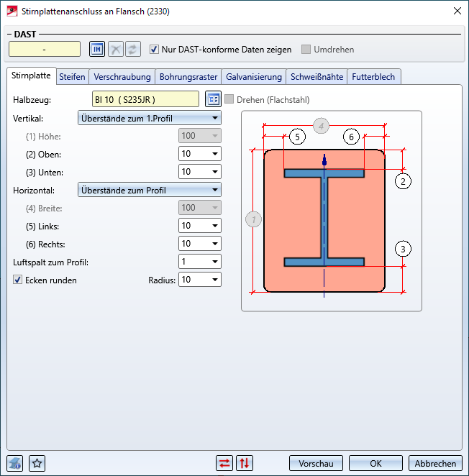Select dimension marker 5 in the preview

click(297, 137)
